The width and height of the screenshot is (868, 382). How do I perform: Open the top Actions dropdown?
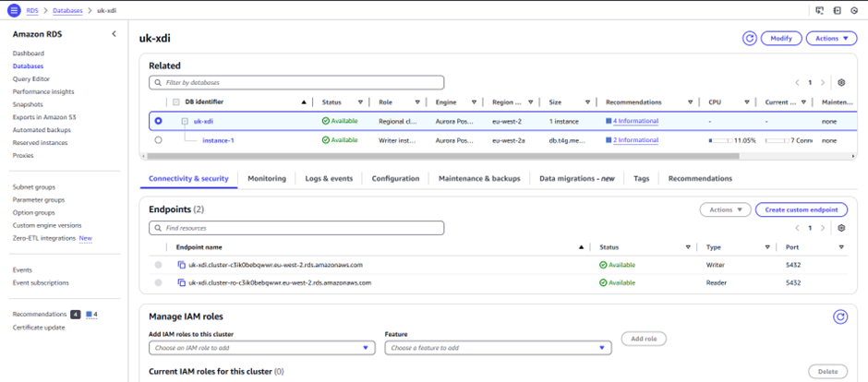[x=831, y=38]
